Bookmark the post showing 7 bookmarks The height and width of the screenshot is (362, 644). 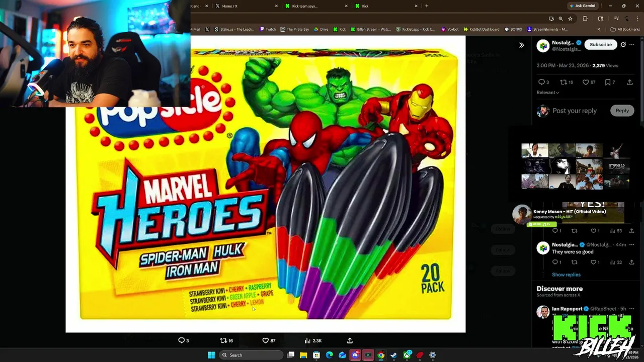click(x=608, y=82)
